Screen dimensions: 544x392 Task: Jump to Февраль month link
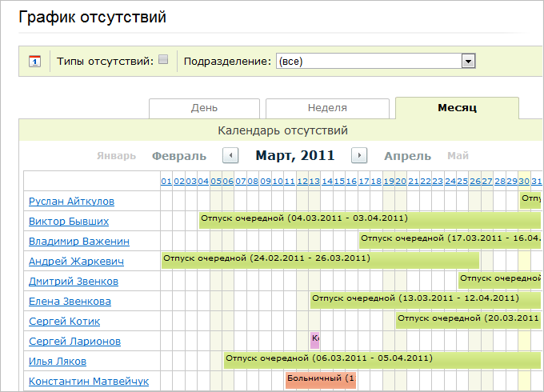point(179,156)
